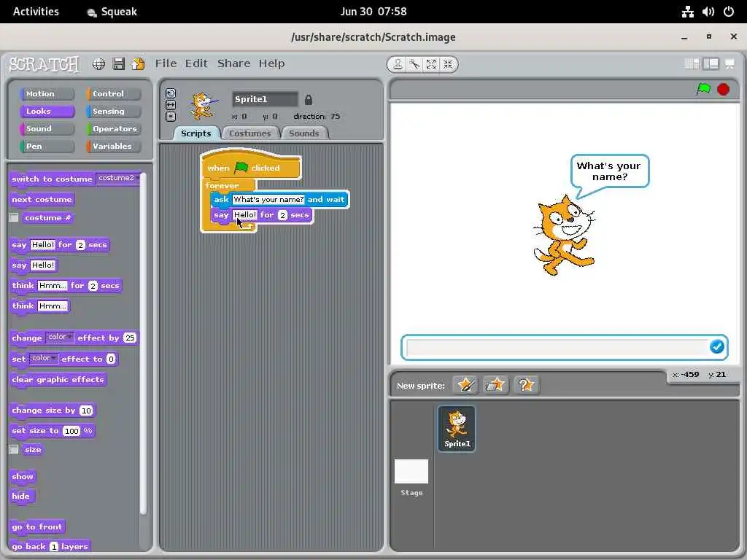This screenshot has width=747, height=560.
Task: Click the Scratch logo
Action: tap(44, 64)
